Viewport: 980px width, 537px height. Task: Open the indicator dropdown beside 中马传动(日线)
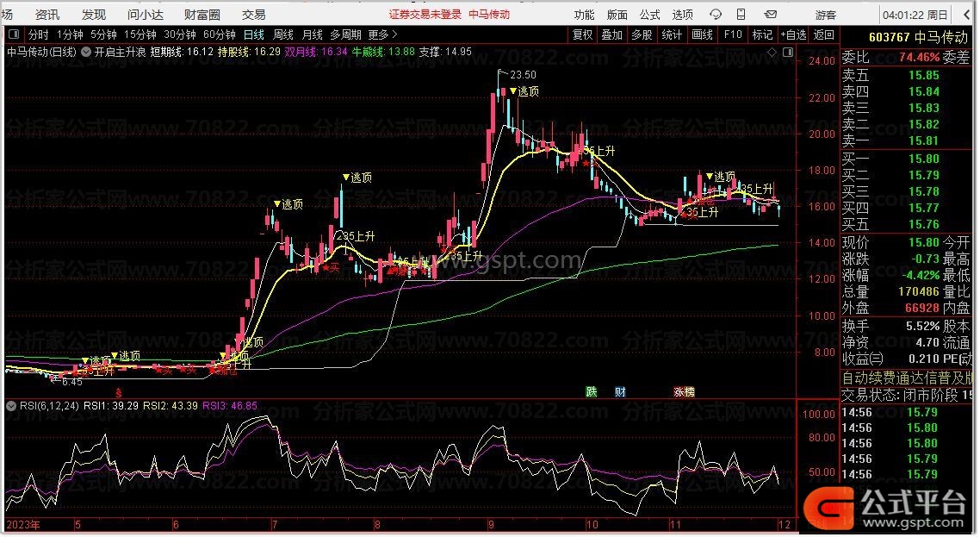[85, 52]
